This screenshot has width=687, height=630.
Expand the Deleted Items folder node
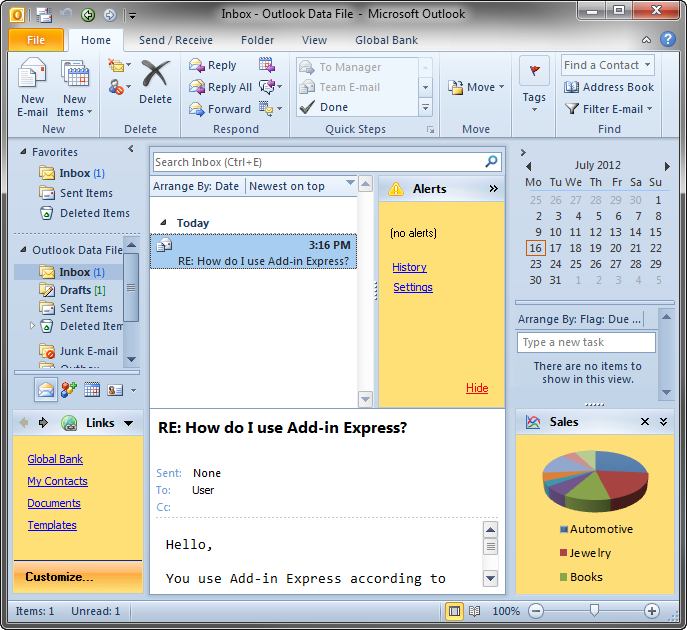32,326
